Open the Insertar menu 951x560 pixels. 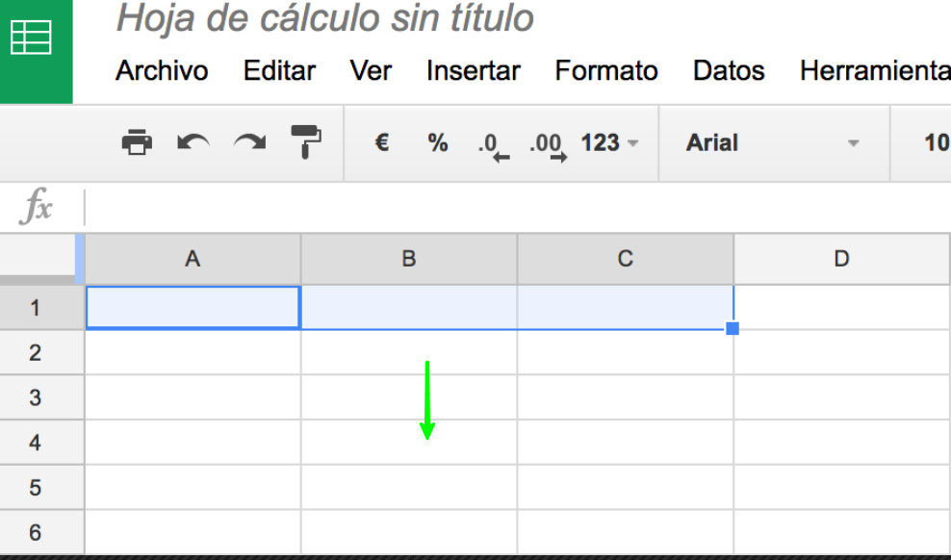pos(473,71)
